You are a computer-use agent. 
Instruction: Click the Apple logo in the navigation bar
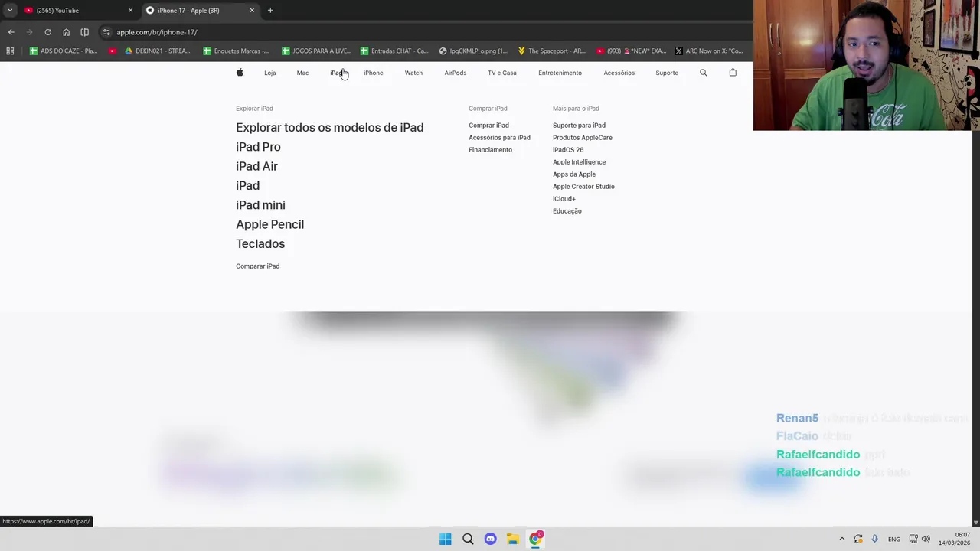pyautogui.click(x=240, y=73)
